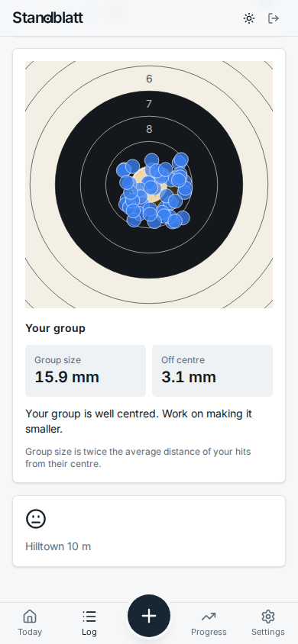The height and width of the screenshot is (644, 298).
Task: Click the 'Your group' heading
Action: [56, 329]
